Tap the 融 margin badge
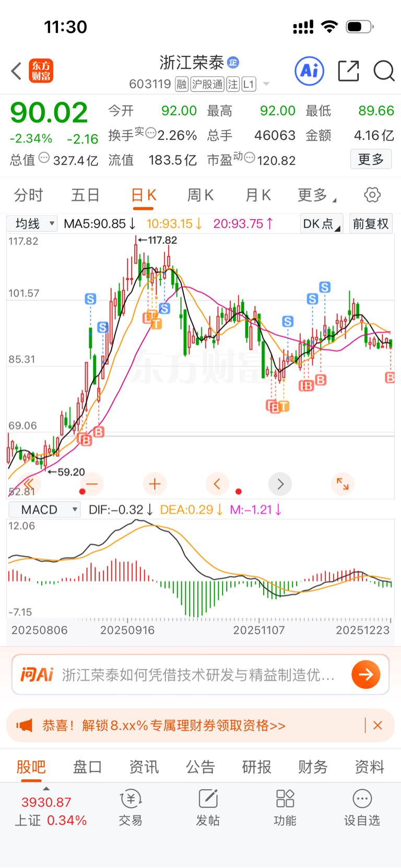The height and width of the screenshot is (868, 401). [x=181, y=84]
